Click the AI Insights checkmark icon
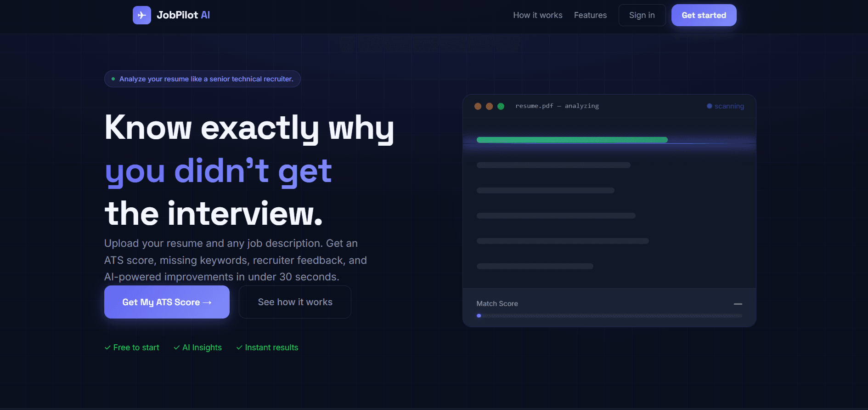Image resolution: width=868 pixels, height=410 pixels. [x=177, y=347]
